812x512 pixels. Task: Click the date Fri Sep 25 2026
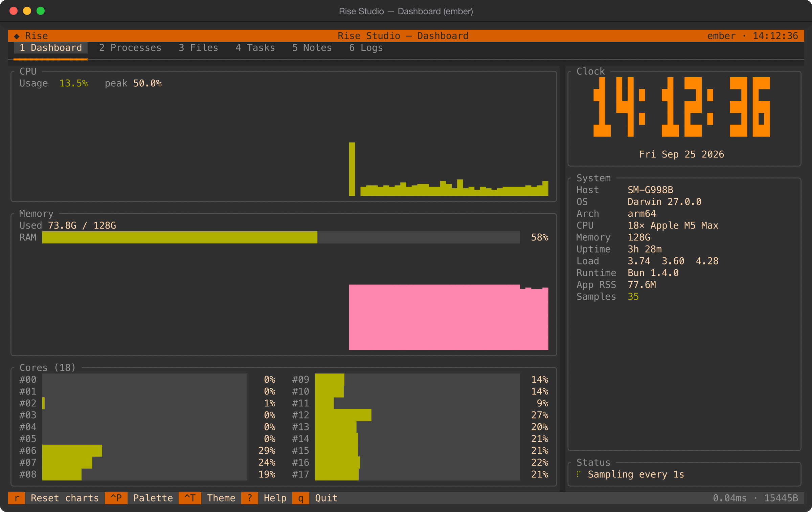[x=682, y=154]
